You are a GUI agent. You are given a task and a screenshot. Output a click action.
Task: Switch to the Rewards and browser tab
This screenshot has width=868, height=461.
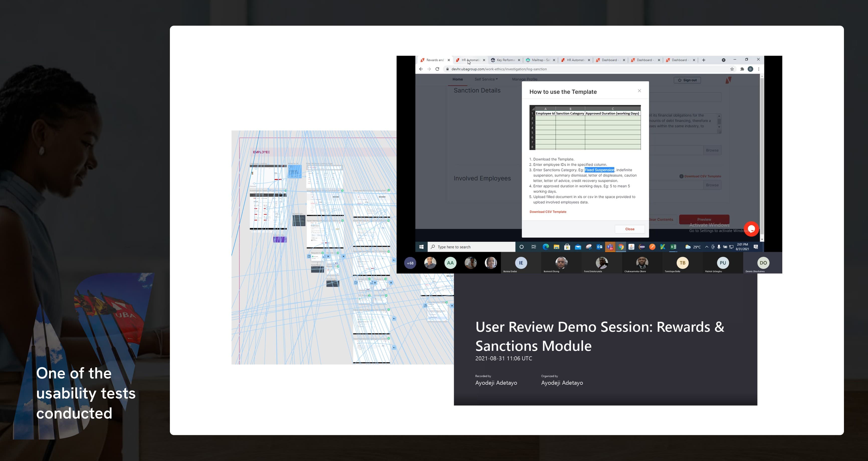pos(435,60)
